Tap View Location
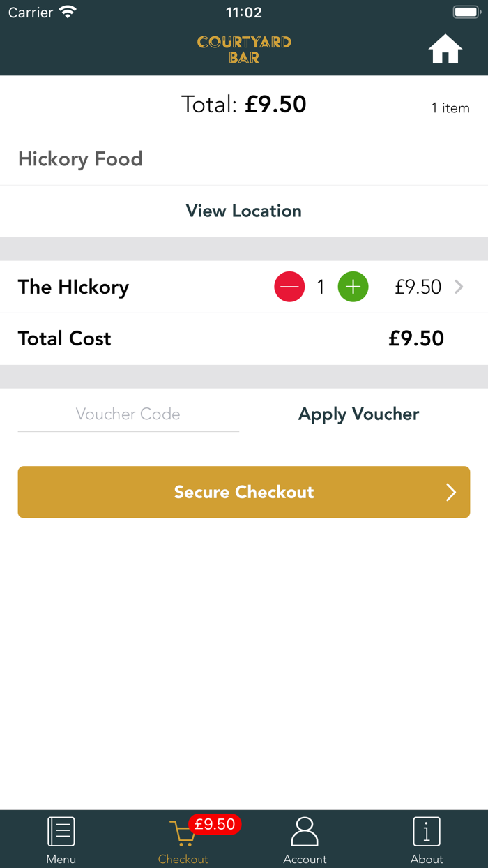488x868 pixels. tap(243, 211)
